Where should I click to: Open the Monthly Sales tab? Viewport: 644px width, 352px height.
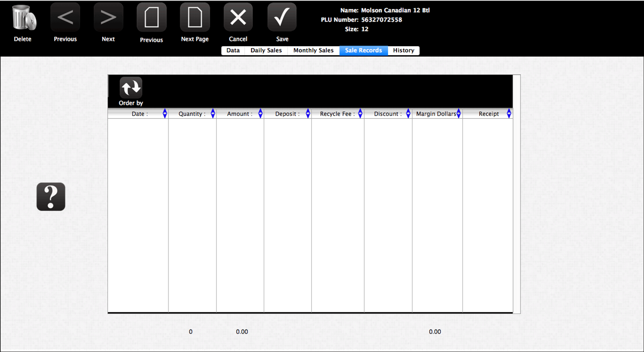[x=313, y=50]
